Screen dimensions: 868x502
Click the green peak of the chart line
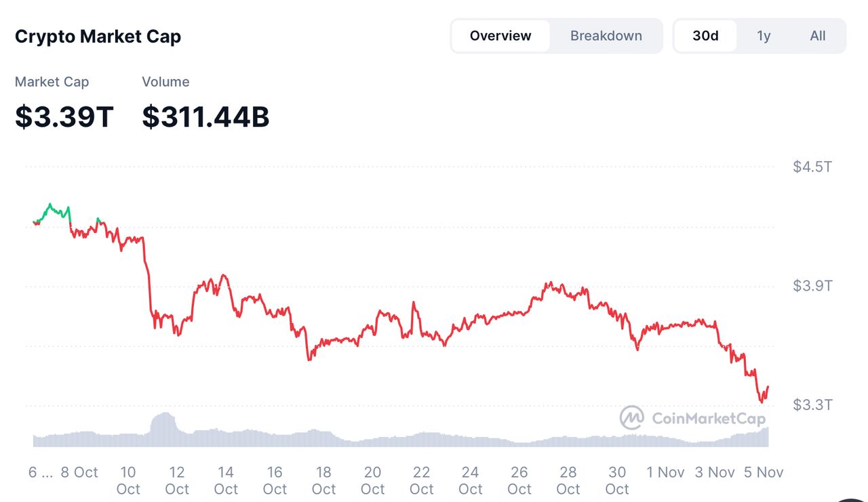[x=50, y=204]
